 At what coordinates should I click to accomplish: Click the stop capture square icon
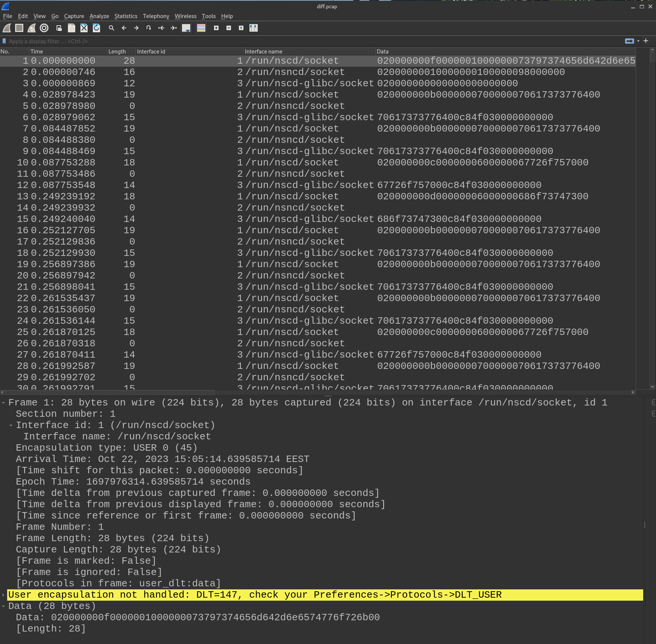coord(19,28)
